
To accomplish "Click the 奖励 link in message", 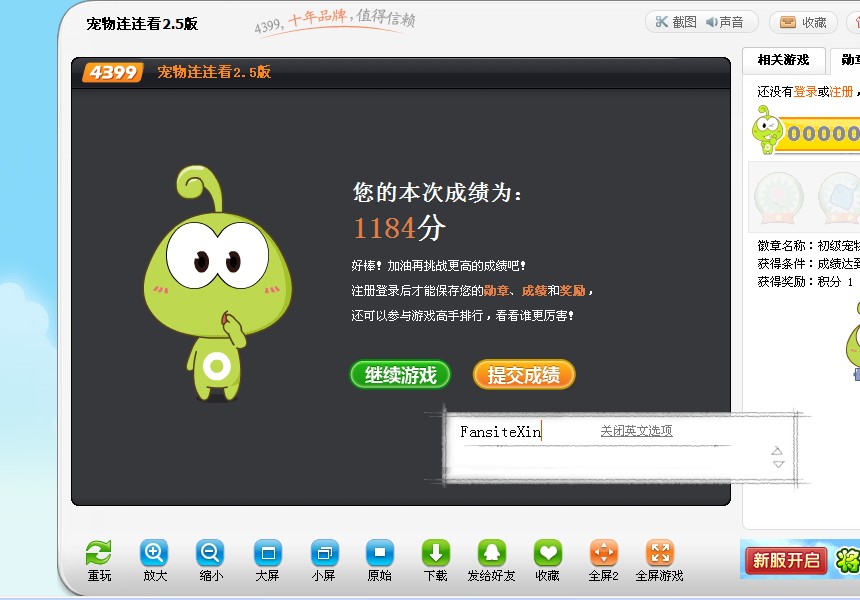I will [x=573, y=291].
